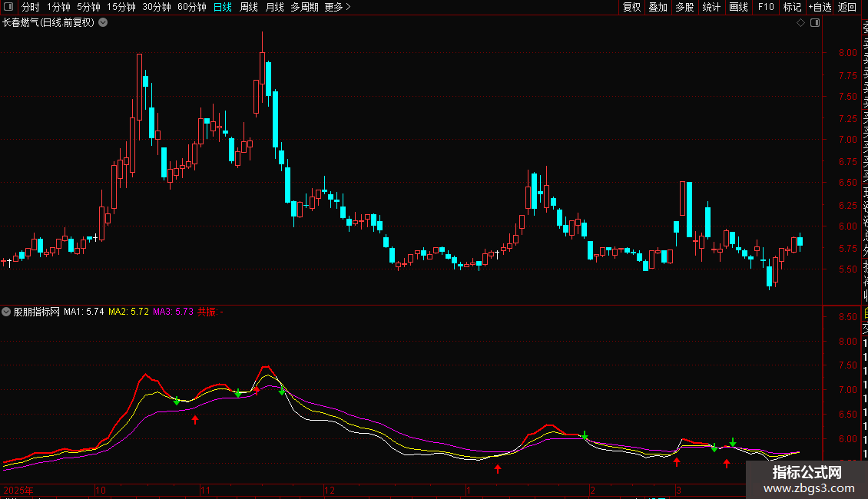
Task: Click the 6.25 price axis label
Action: pyautogui.click(x=847, y=205)
